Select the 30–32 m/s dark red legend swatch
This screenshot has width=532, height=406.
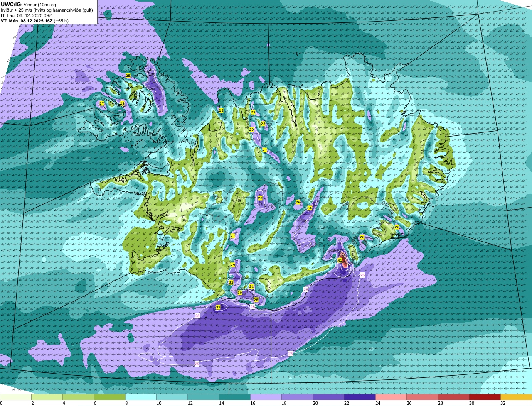coord(485,397)
